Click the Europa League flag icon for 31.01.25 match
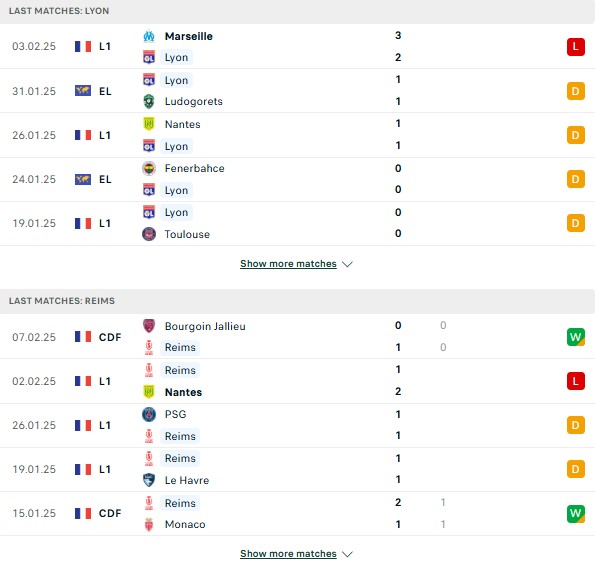Viewport: 596px width, 571px height. pos(83,91)
